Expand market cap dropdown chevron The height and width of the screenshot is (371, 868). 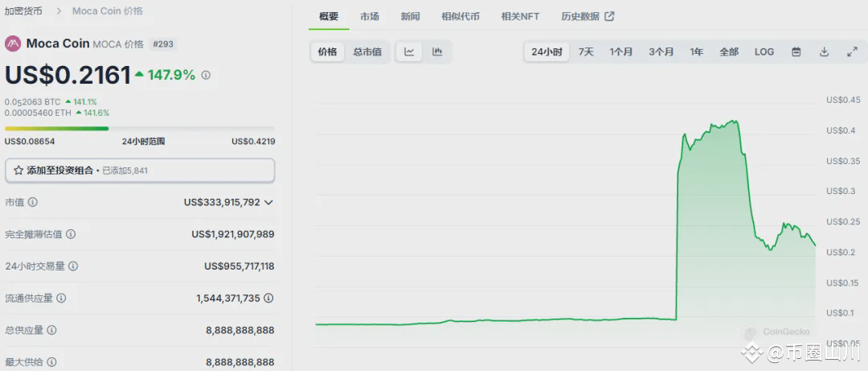point(268,203)
